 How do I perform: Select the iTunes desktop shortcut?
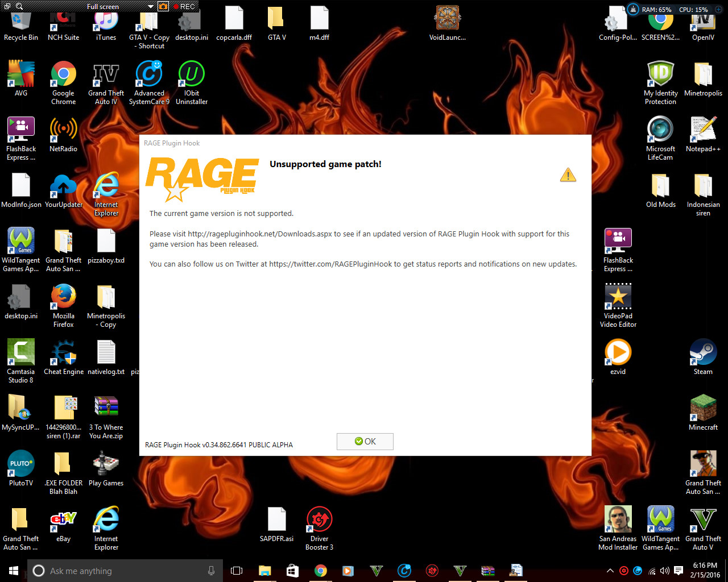[x=106, y=26]
